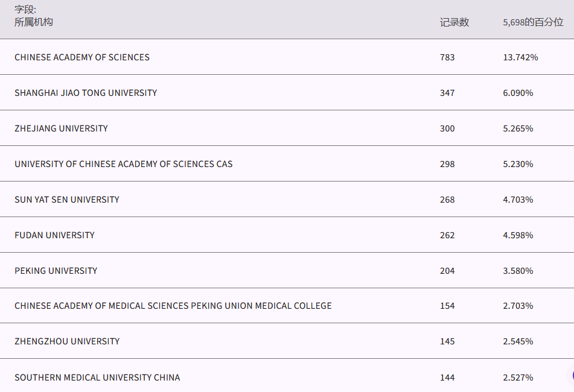Click record count 783 for Chinese Academy
Image resolution: width=574 pixels, height=392 pixels.
click(447, 57)
